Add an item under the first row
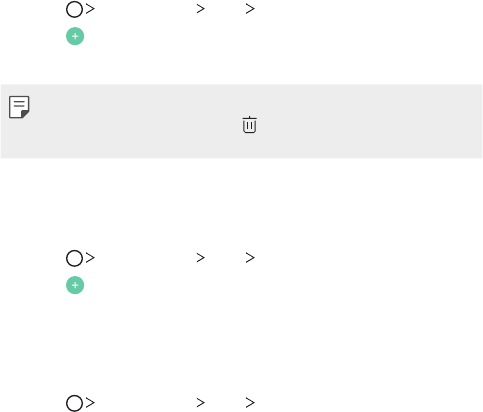The image size is (483, 412). (x=75, y=36)
